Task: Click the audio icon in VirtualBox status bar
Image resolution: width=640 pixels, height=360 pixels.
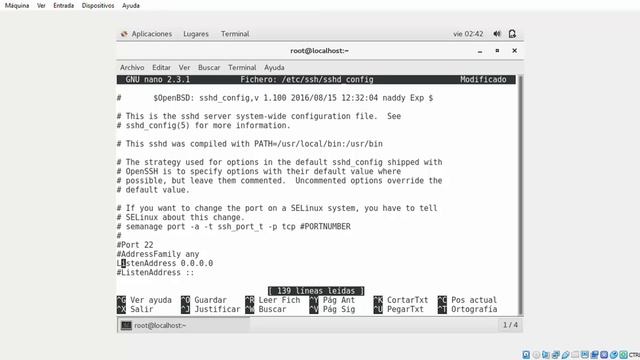Action: click(x=546, y=355)
